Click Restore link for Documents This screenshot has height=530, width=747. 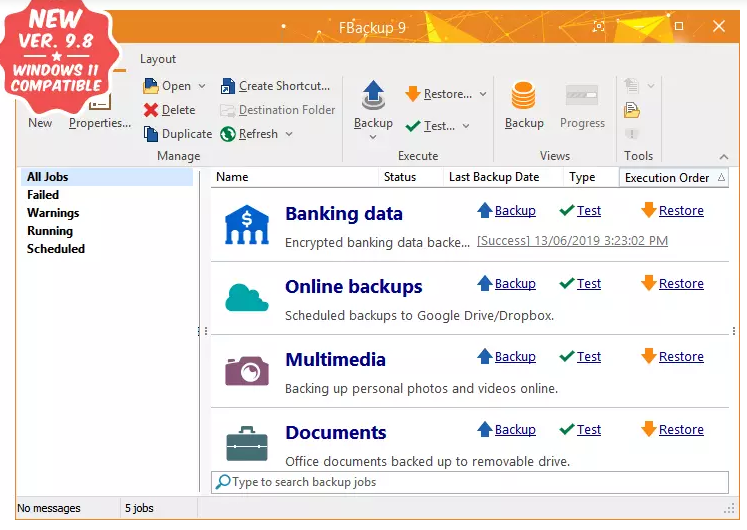[x=681, y=429]
